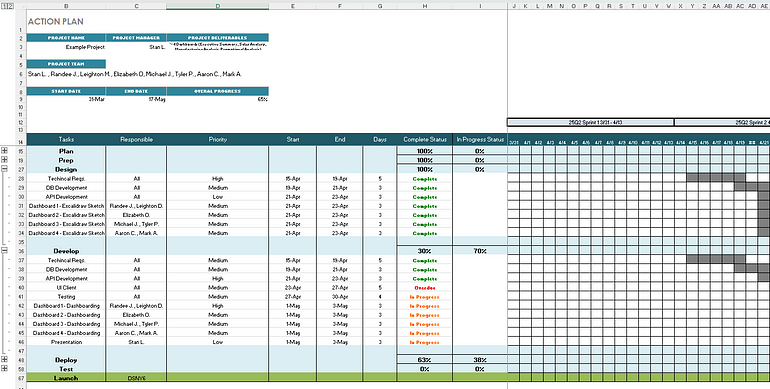Select the Launch row label
The image size is (770, 389).
pyautogui.click(x=66, y=378)
